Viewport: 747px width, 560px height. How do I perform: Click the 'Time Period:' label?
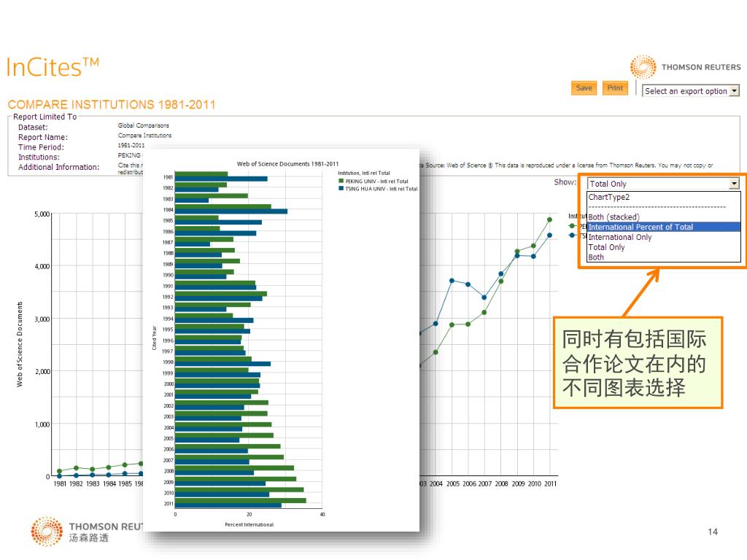(41, 147)
